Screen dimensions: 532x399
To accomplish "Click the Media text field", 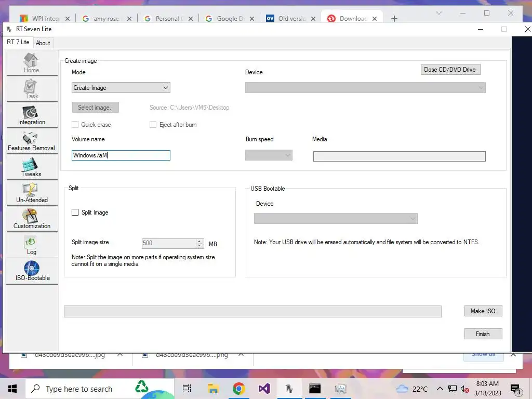I will (x=400, y=156).
